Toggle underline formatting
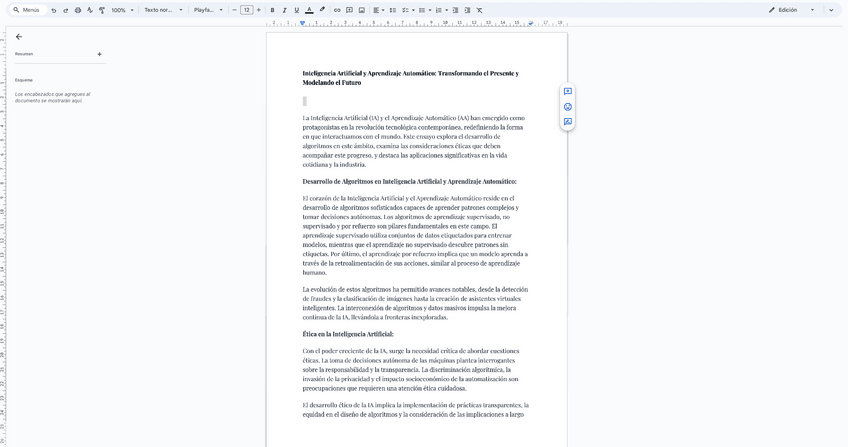 pyautogui.click(x=296, y=10)
